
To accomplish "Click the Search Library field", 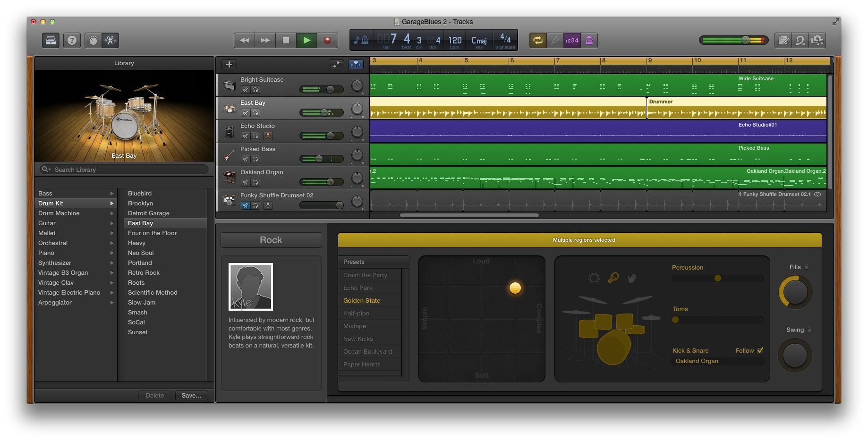I will [124, 170].
